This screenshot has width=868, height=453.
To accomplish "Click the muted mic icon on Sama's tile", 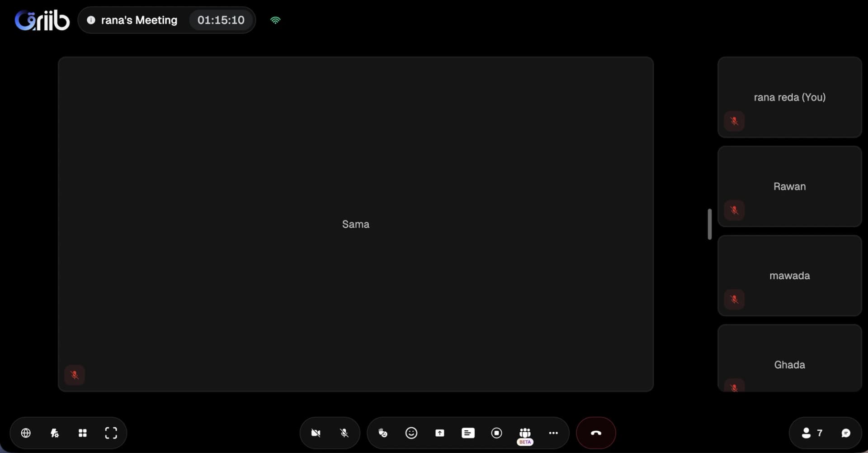I will (x=75, y=375).
